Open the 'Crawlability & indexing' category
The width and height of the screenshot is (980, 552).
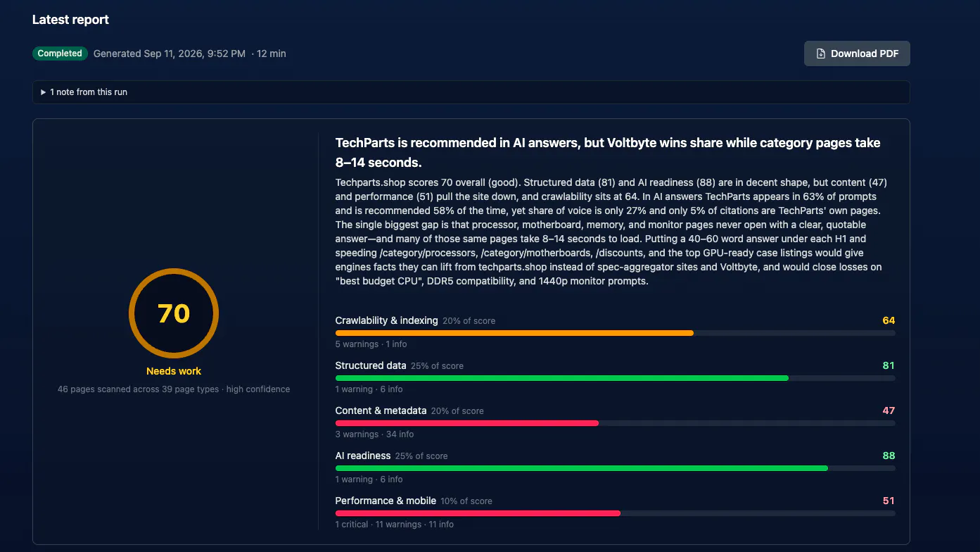click(387, 320)
